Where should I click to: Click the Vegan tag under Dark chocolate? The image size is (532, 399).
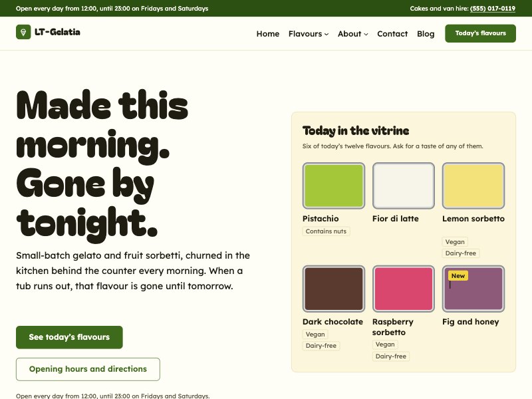pos(315,334)
